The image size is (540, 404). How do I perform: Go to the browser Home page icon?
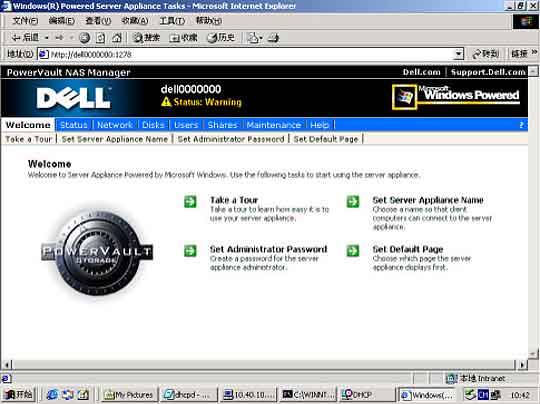point(116,38)
